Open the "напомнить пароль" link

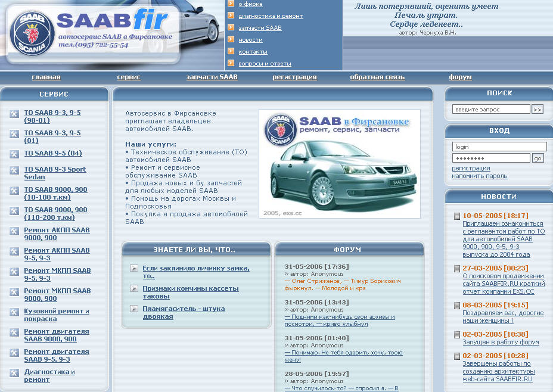(479, 176)
